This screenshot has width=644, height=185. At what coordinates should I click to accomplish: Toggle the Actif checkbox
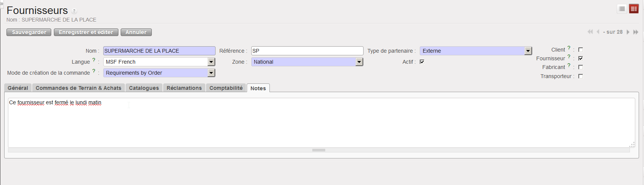pos(422,62)
